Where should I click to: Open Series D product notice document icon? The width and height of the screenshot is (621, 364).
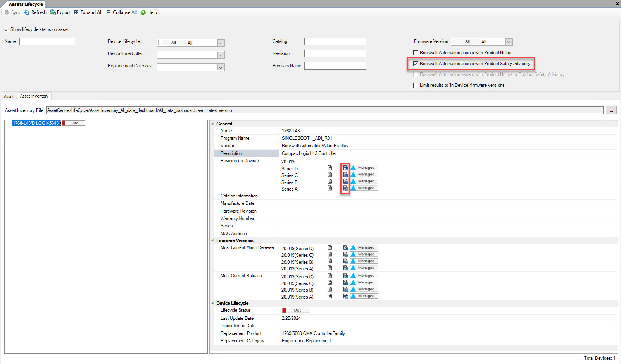(x=330, y=168)
